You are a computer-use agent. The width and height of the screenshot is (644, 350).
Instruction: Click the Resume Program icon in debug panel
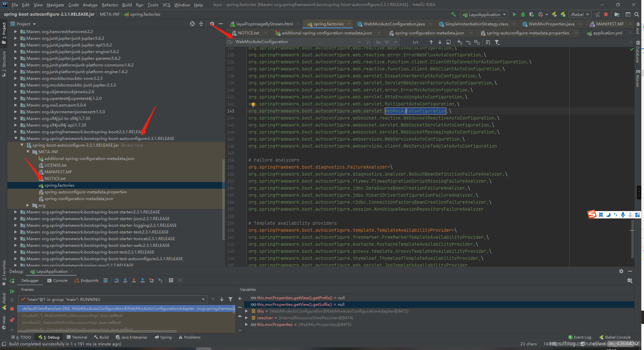click(12, 291)
